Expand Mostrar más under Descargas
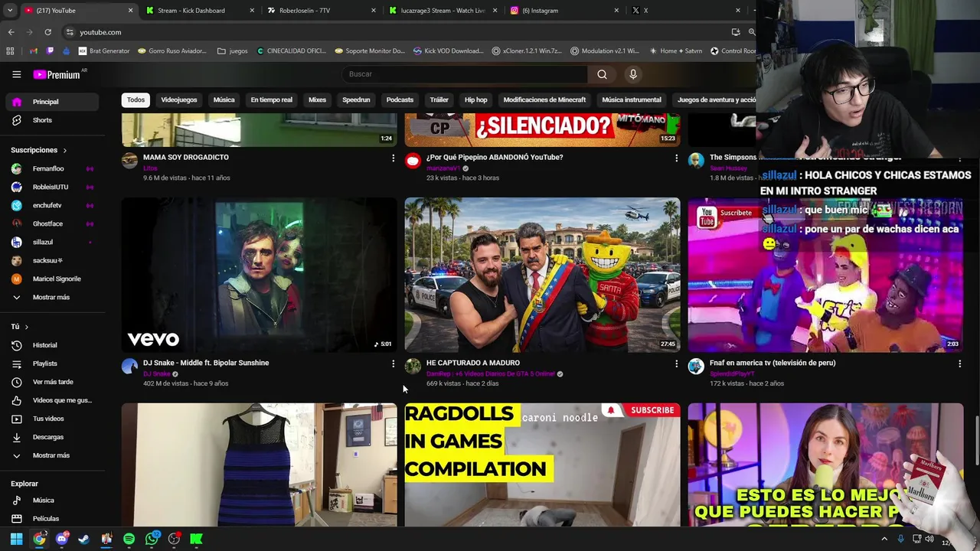 click(52, 455)
